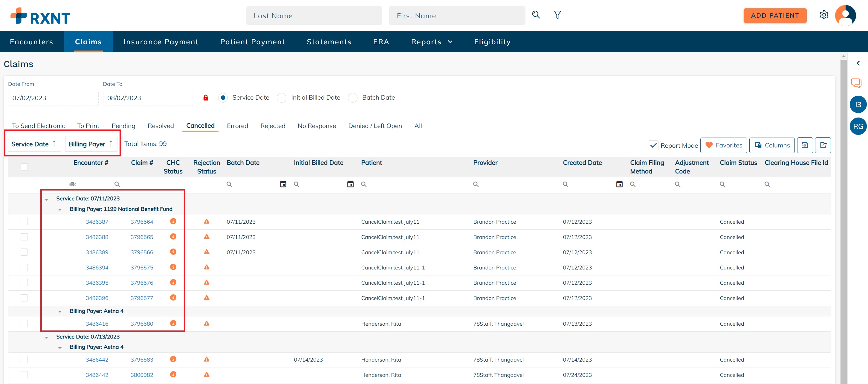Click the I3 sidebar badge

(858, 104)
